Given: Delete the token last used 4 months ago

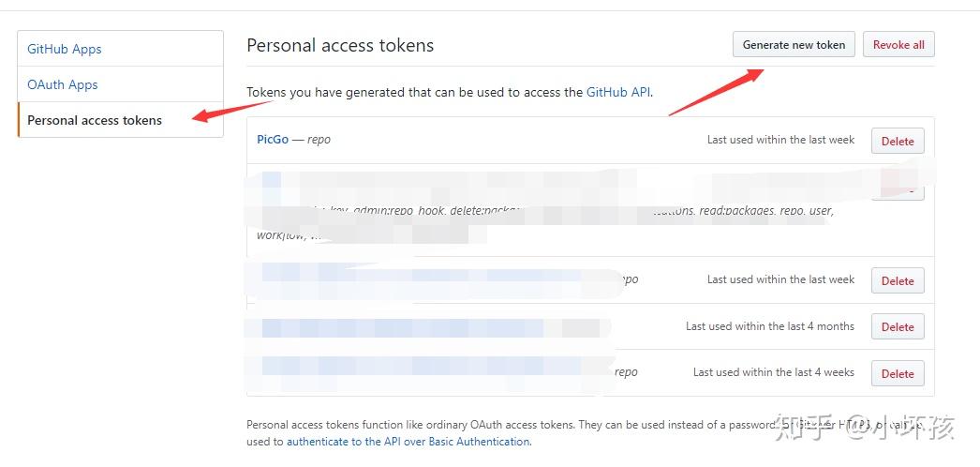Looking at the screenshot, I should [898, 327].
